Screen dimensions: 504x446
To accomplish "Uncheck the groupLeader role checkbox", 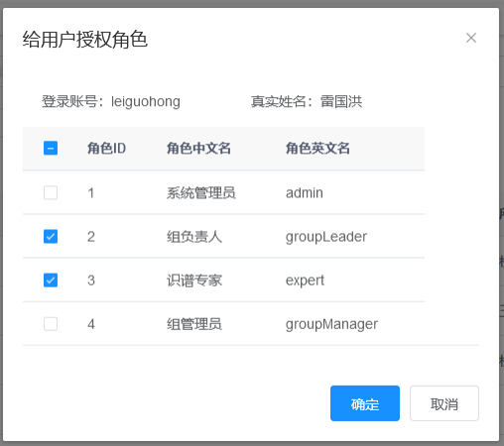I will click(51, 237).
